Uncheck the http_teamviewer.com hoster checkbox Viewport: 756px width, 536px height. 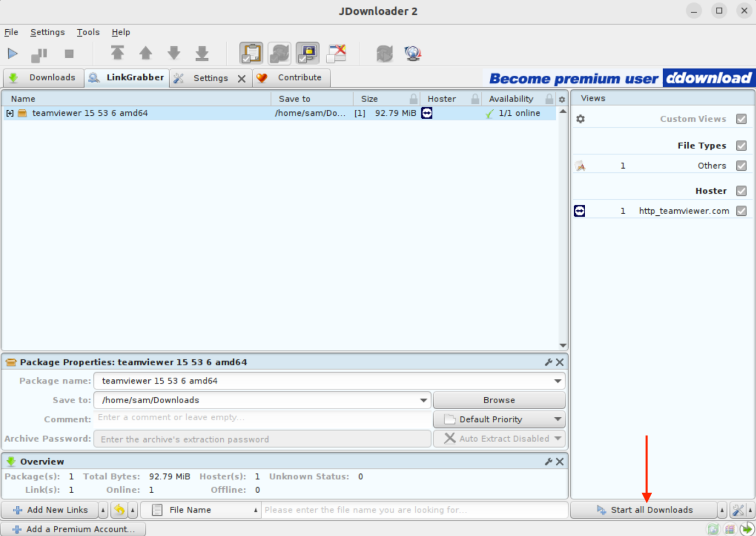(741, 211)
